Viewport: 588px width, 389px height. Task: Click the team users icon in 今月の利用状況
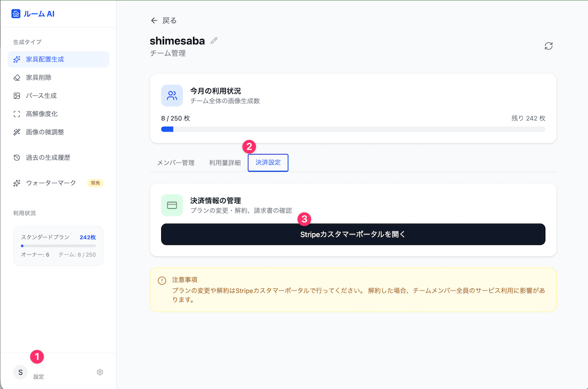(172, 96)
